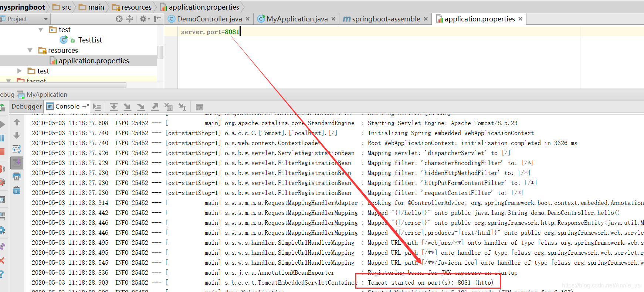
Task: Open the Console tab in debug panel
Action: pos(67,106)
